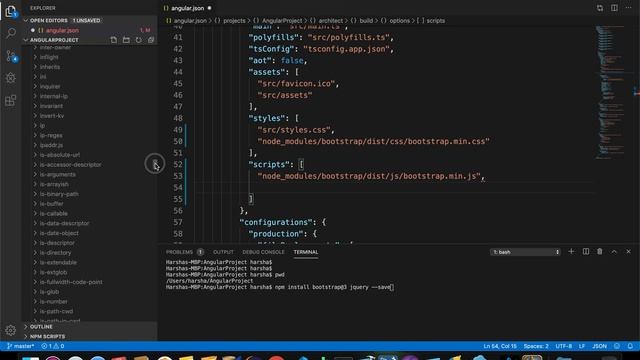Open notifications bell in status bar
This screenshot has width=640, height=360.
click(x=630, y=346)
